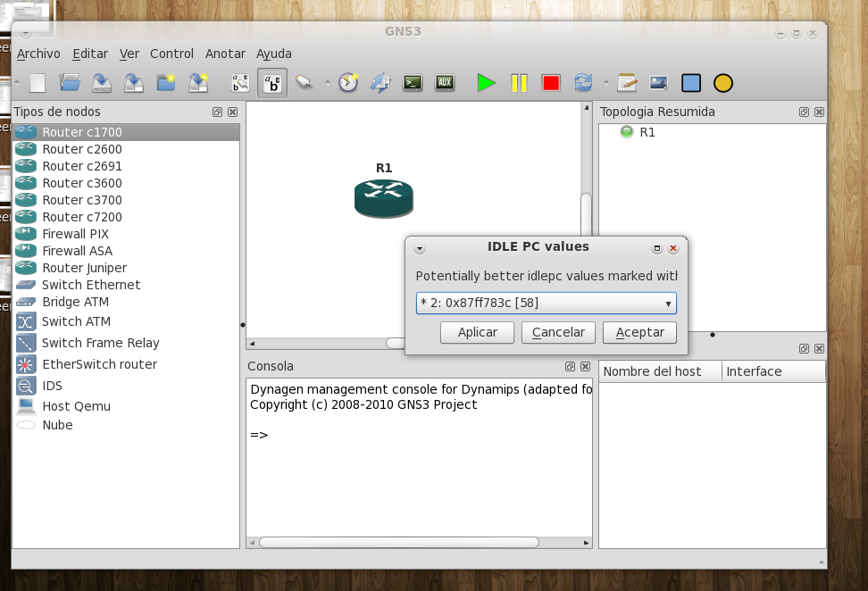This screenshot has height=591, width=868.
Task: Select Firewall PIX node type
Action: click(126, 234)
